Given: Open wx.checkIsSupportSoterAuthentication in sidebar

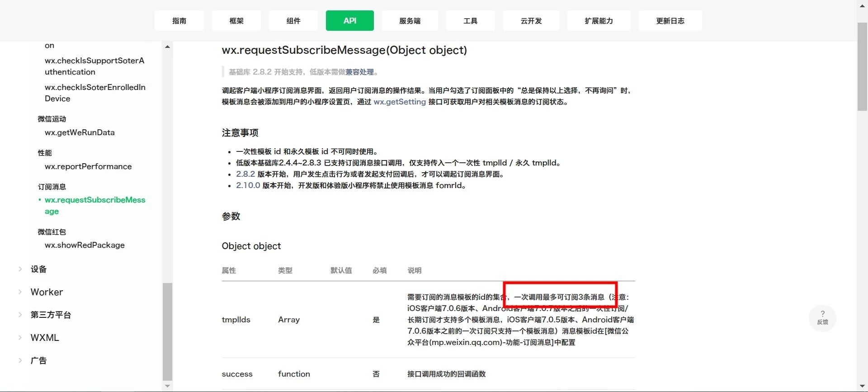Looking at the screenshot, I should (x=94, y=66).
